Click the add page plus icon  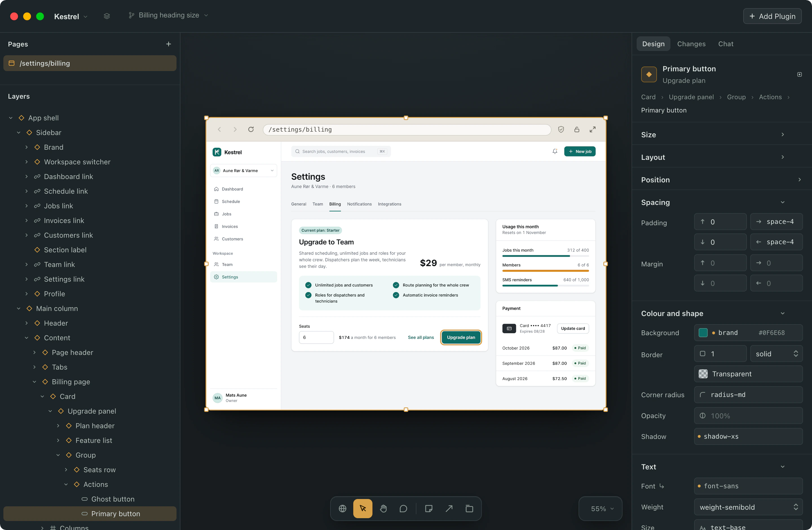click(x=169, y=44)
